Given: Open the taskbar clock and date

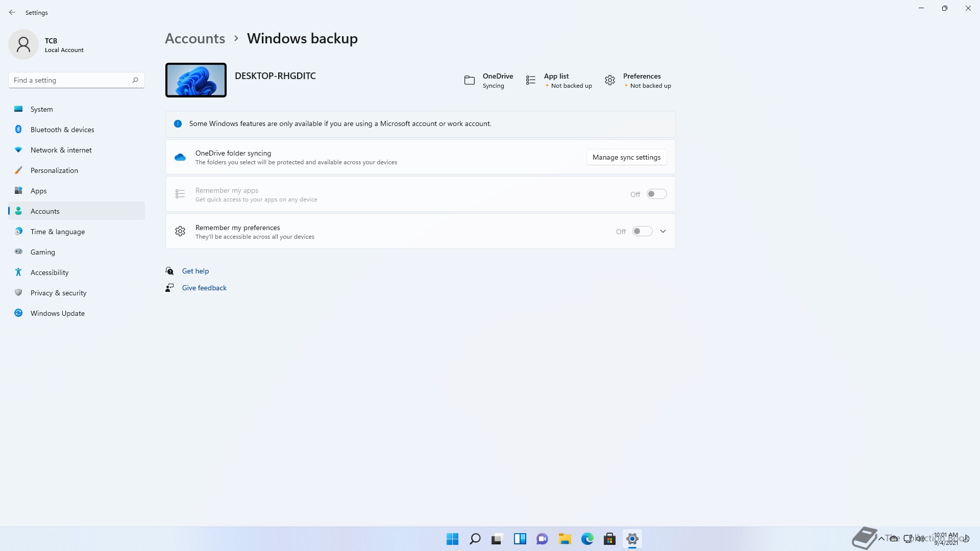Looking at the screenshot, I should [x=946, y=539].
